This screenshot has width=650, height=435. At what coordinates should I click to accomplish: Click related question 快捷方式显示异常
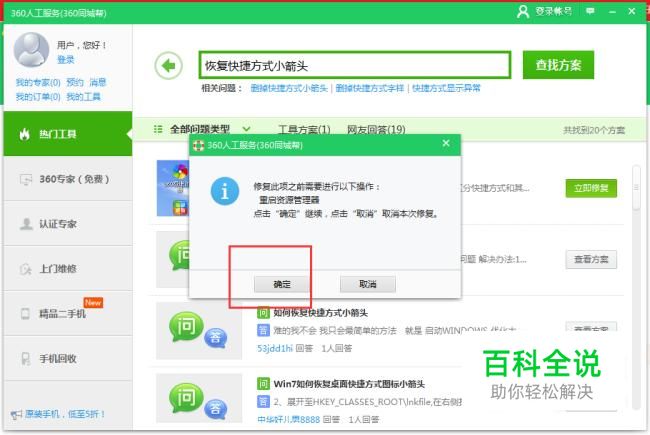click(x=446, y=88)
